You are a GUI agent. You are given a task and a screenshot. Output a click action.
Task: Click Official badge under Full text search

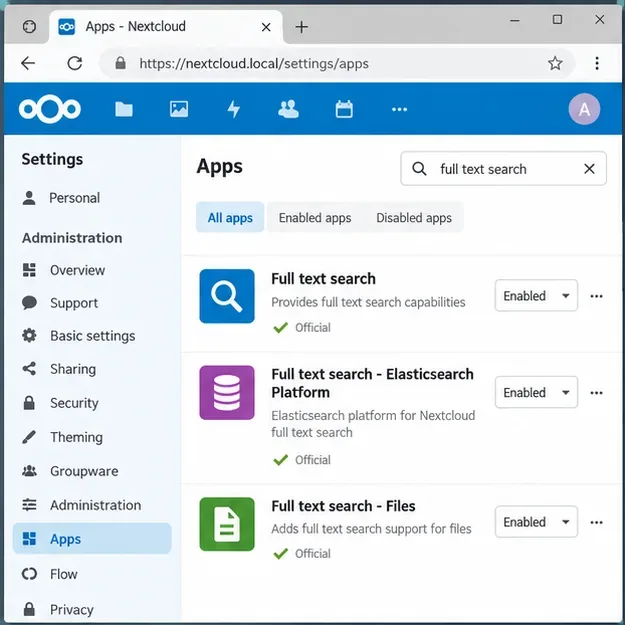pos(302,328)
